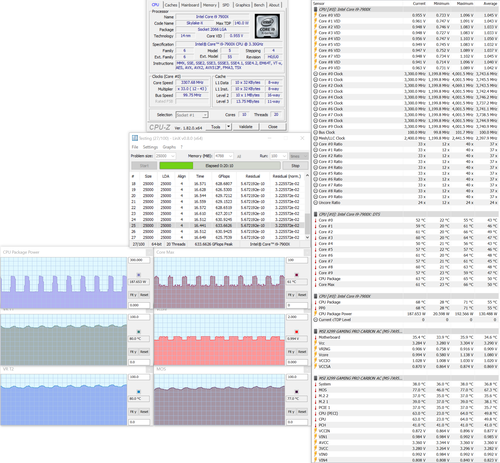Click the LinX results table vertical scrollbar
Screen dimensions: 500x463
pos(307,206)
